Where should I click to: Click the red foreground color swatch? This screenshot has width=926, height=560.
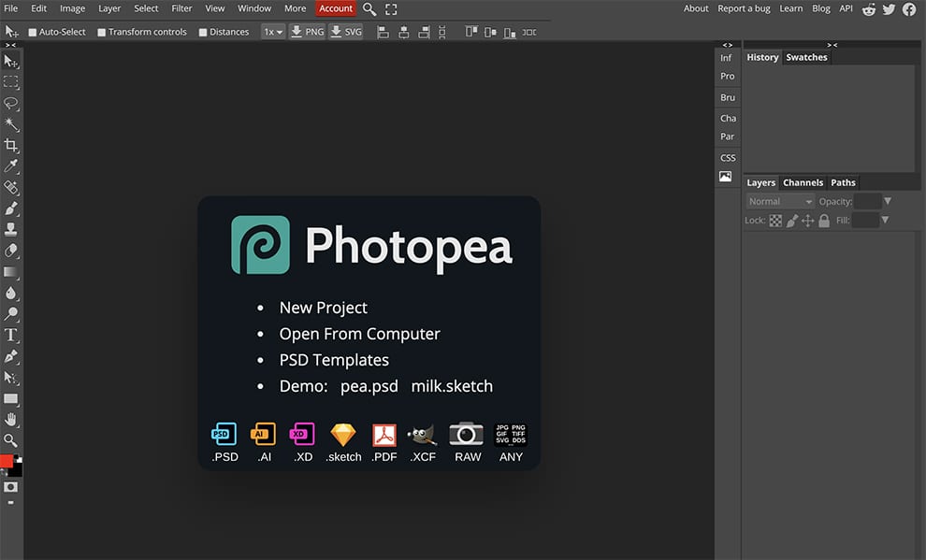click(x=6, y=460)
